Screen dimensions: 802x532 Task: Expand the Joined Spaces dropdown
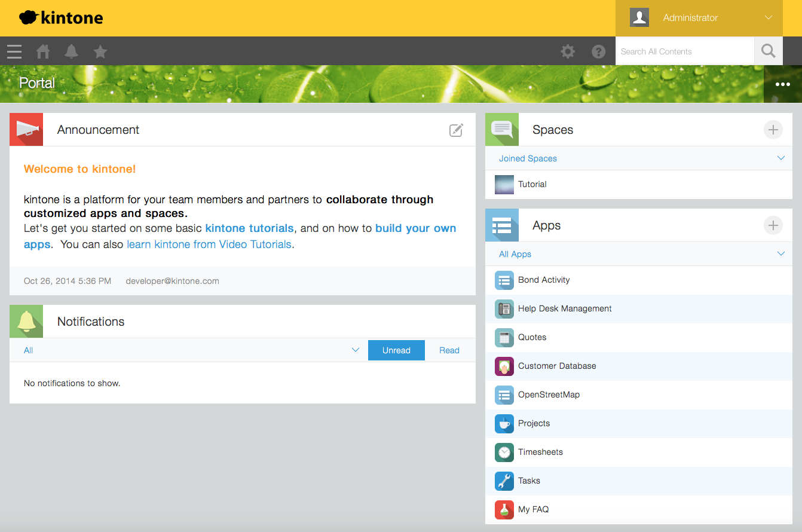(780, 158)
